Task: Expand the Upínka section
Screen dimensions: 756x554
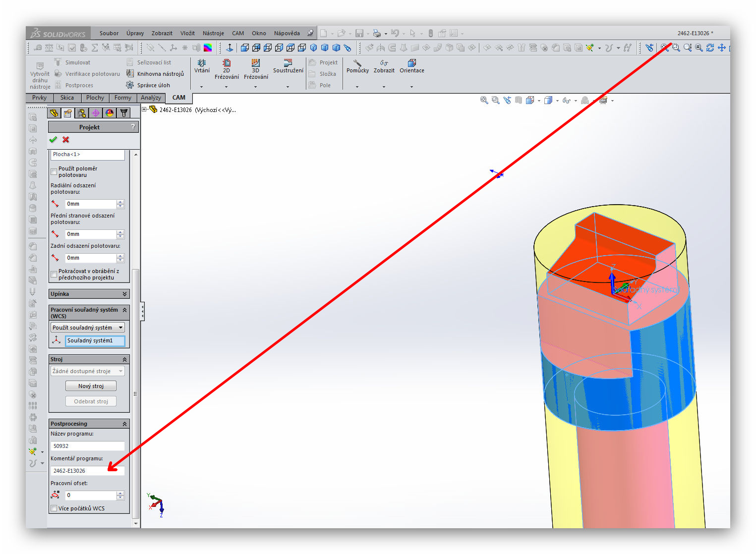Action: pos(124,294)
